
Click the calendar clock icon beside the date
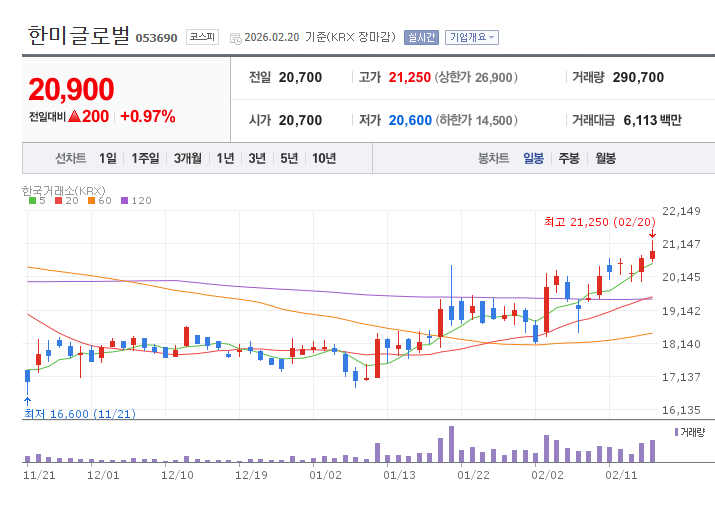[x=236, y=38]
